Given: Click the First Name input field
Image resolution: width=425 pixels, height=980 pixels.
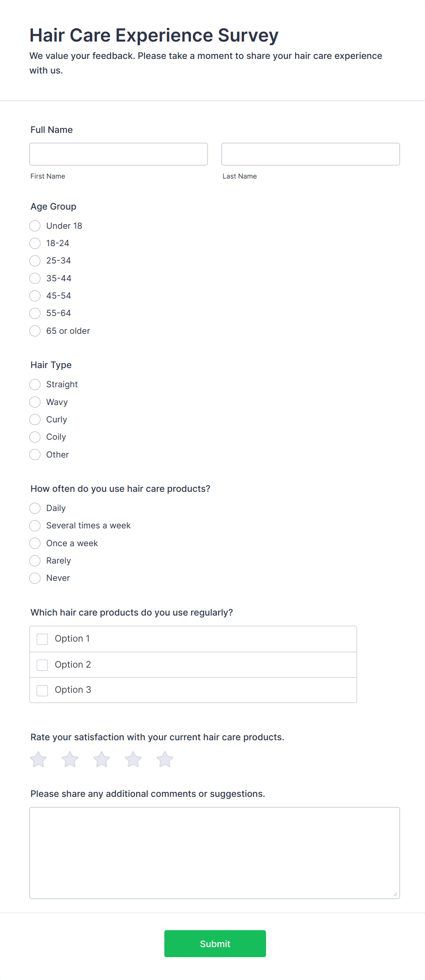Looking at the screenshot, I should click(x=118, y=154).
